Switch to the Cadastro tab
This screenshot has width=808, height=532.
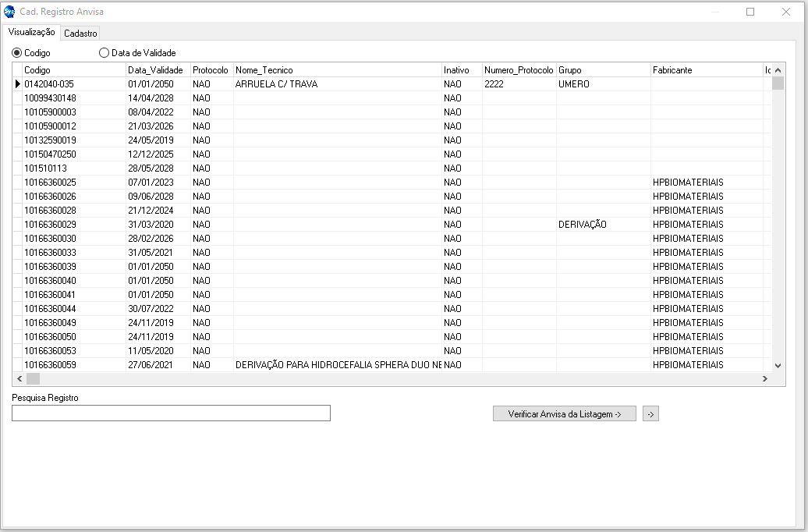(80, 34)
